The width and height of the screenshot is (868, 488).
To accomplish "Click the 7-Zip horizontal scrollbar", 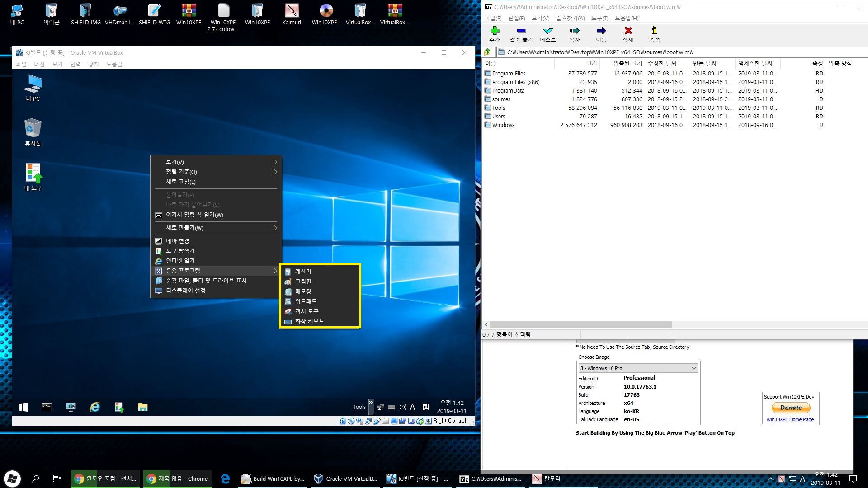I will click(580, 324).
